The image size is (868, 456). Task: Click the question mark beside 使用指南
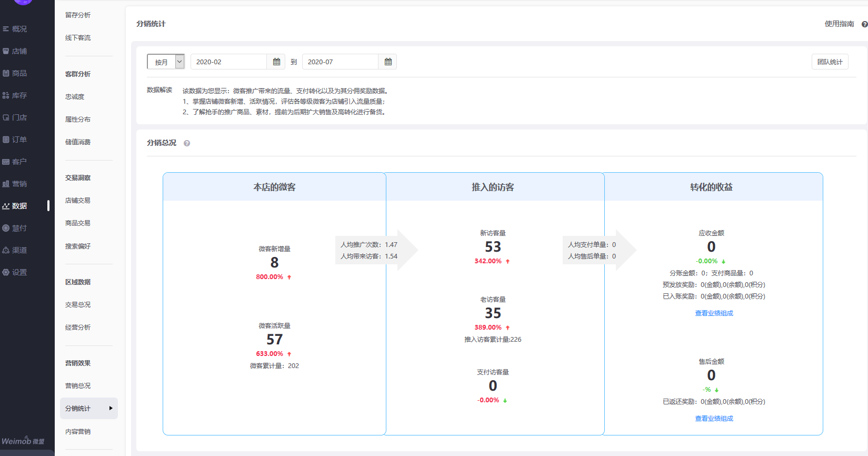tap(864, 24)
